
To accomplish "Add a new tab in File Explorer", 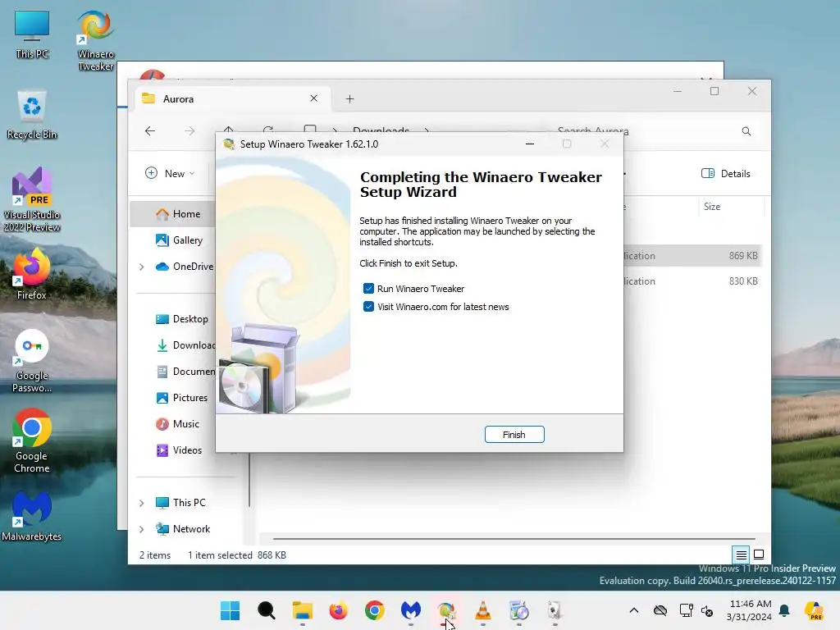I will (x=349, y=99).
